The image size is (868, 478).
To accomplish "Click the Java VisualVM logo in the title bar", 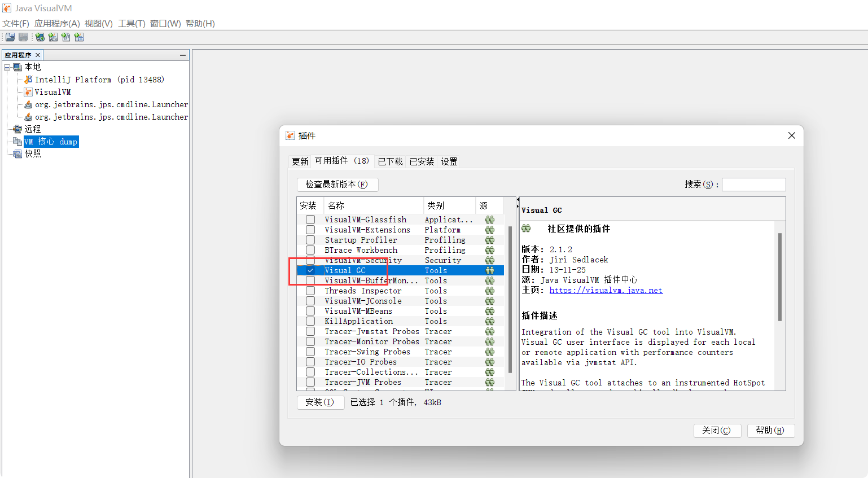I will (7, 8).
